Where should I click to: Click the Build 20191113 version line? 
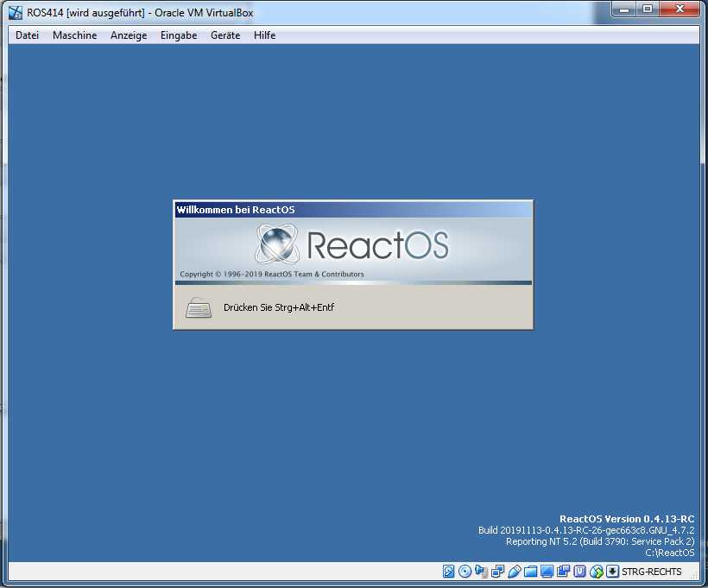point(586,530)
